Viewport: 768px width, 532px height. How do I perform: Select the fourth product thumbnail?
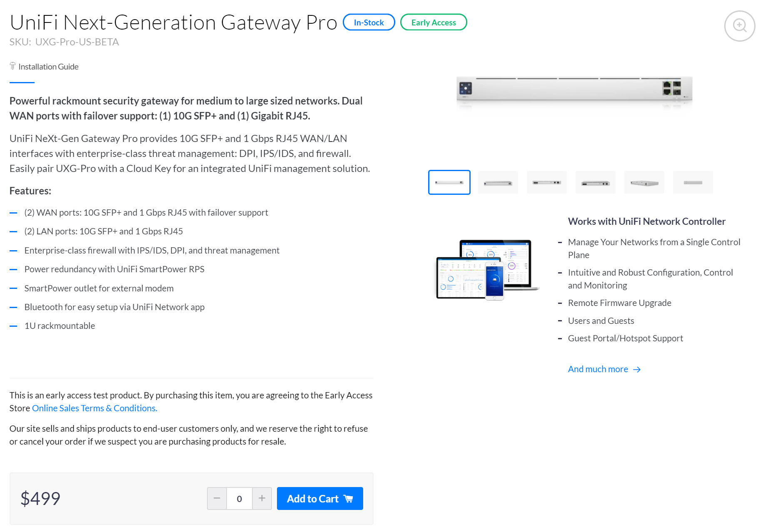click(x=596, y=182)
